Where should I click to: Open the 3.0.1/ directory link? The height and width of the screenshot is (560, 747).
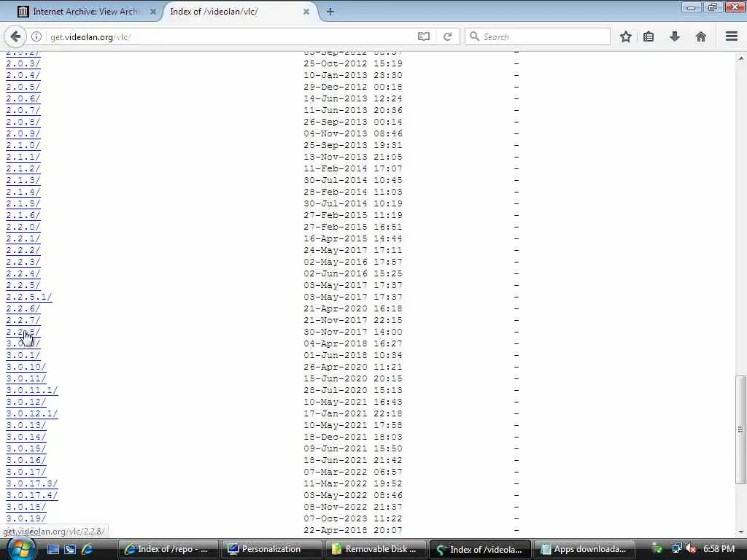pyautogui.click(x=23, y=355)
